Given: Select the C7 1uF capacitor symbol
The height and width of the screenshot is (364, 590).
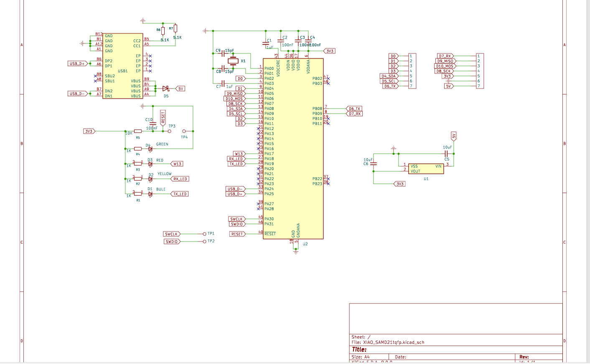Looking at the screenshot, I should point(223,84).
